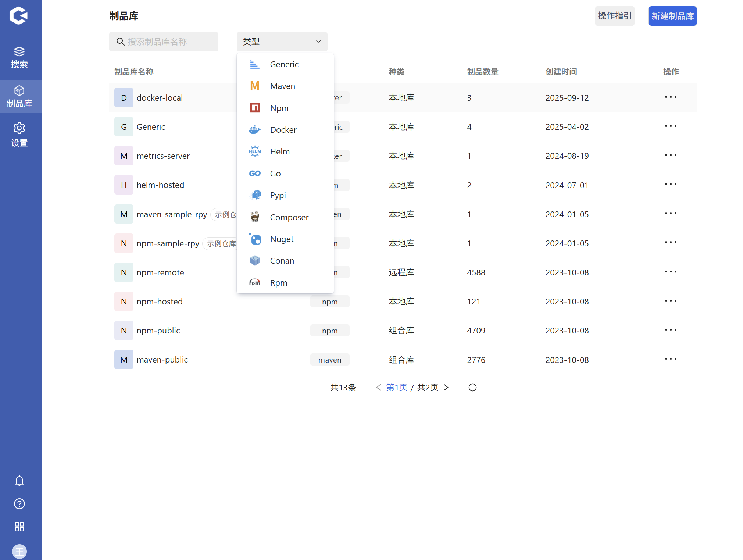
Task: Open the apps grid icon
Action: [x=19, y=527]
